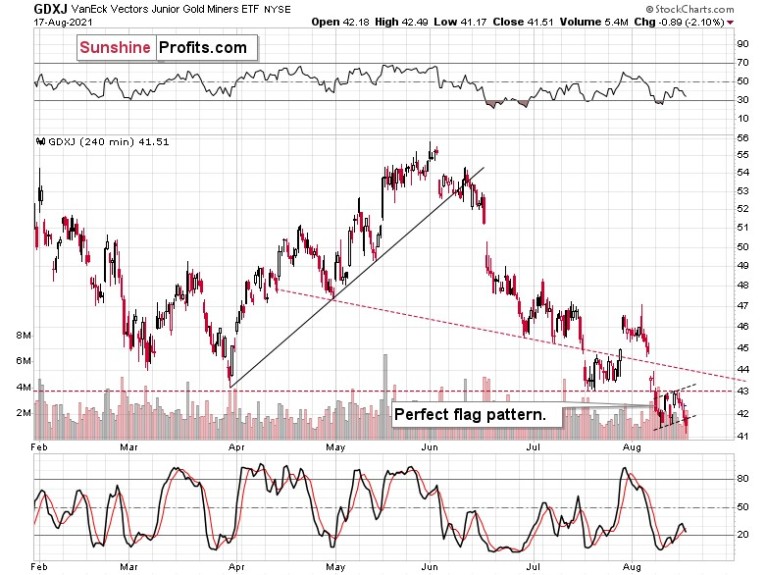Click the Volume 5.4M readout
Screen dimensions: 765x575
click(594, 22)
